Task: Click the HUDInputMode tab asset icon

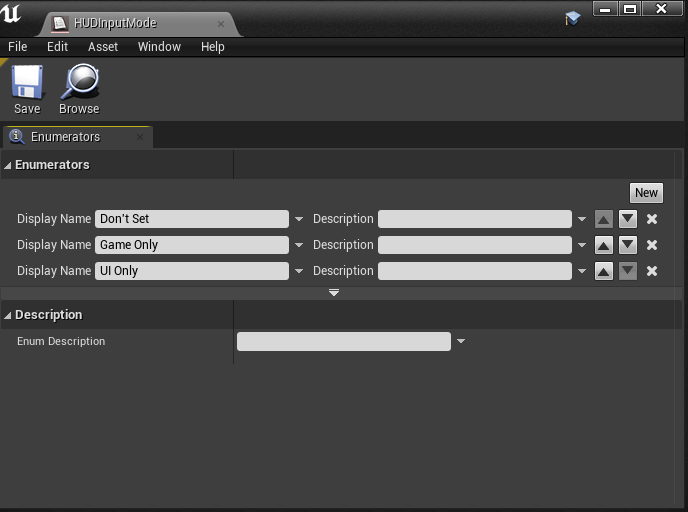Action: (59, 23)
